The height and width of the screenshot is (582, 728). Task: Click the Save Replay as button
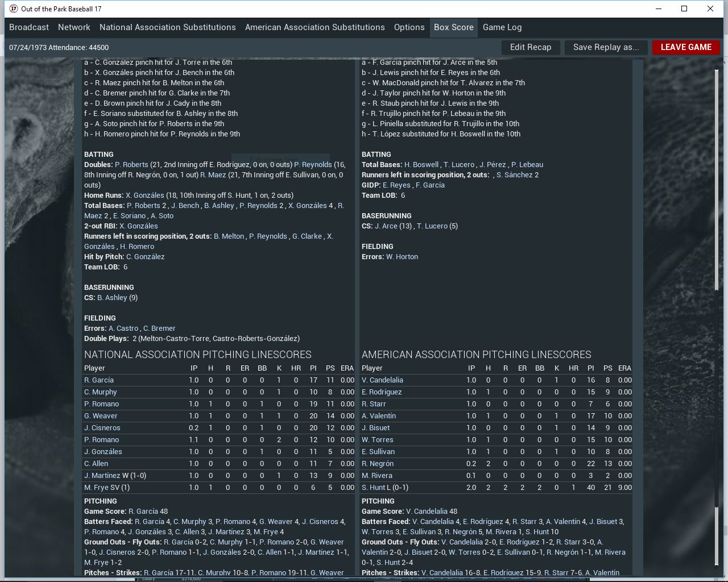pos(606,47)
